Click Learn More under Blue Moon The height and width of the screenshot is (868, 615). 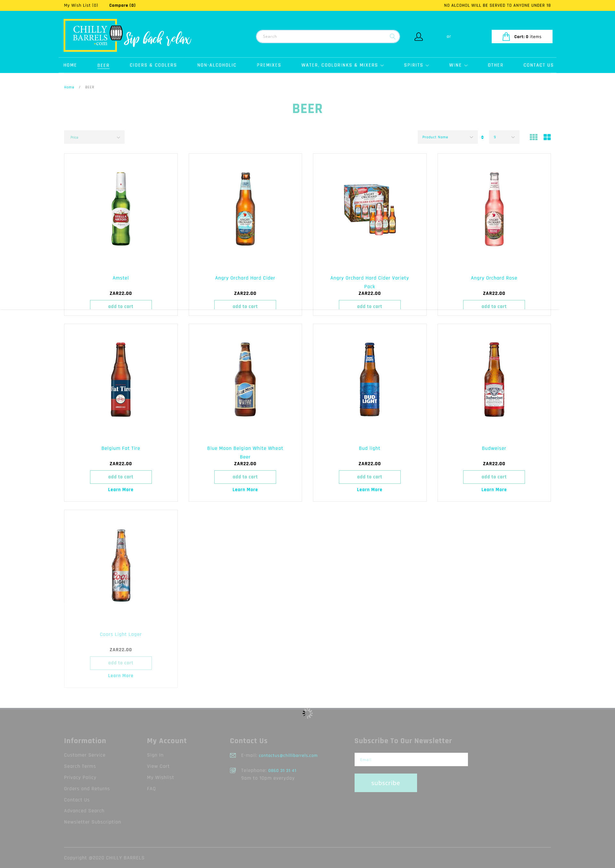coord(245,490)
